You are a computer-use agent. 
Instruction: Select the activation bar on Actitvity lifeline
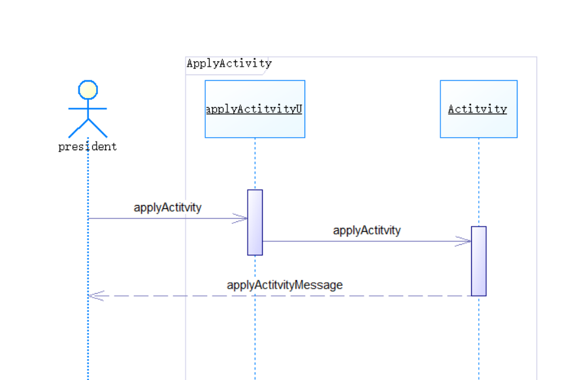pos(479,261)
